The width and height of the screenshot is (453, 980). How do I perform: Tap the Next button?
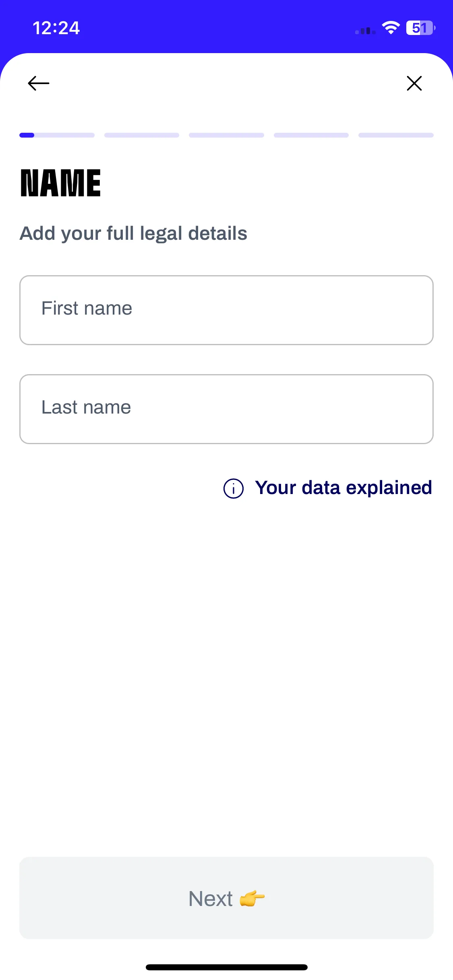click(226, 898)
